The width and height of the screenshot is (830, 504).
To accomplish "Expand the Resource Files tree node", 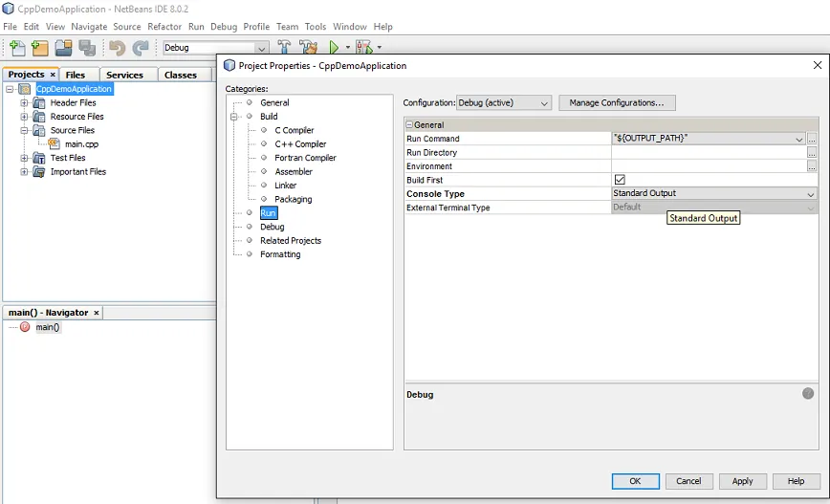I will [x=24, y=117].
